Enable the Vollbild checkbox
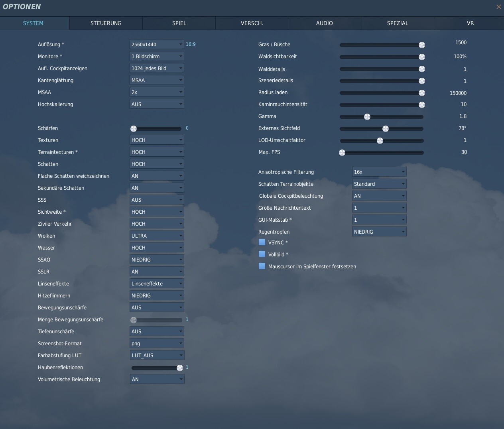This screenshot has height=429, width=504. tap(262, 254)
